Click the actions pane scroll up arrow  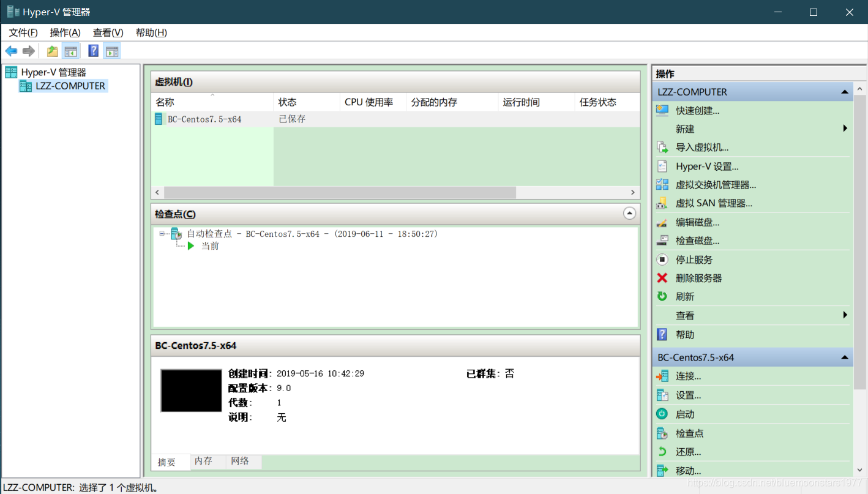tap(860, 89)
